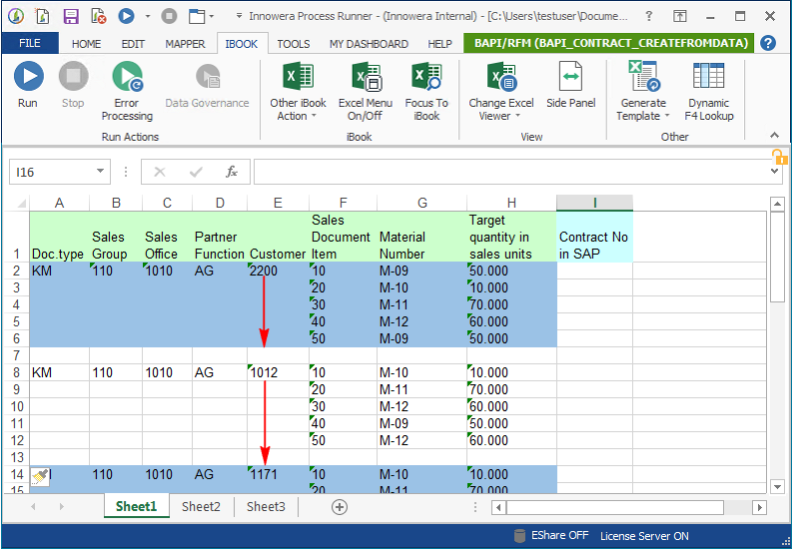Click the save icon in the title bar
The width and height of the screenshot is (793, 549).
tap(71, 16)
